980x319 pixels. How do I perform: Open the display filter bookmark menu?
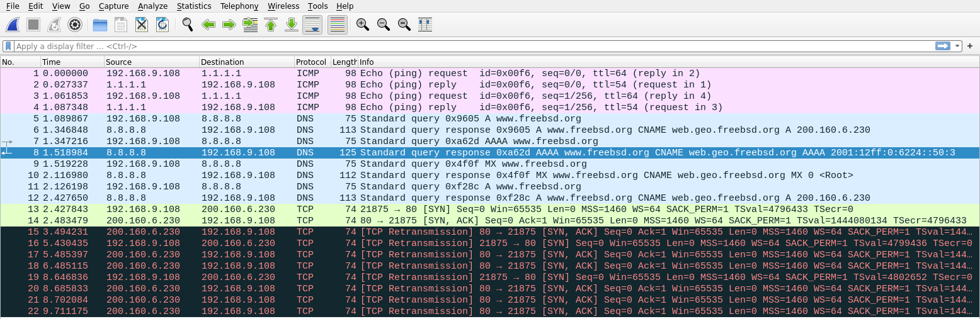tap(8, 46)
